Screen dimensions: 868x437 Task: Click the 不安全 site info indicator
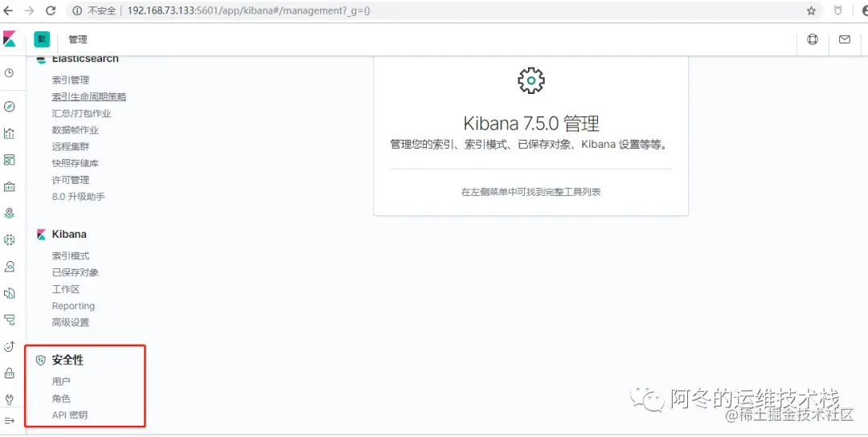click(x=96, y=10)
